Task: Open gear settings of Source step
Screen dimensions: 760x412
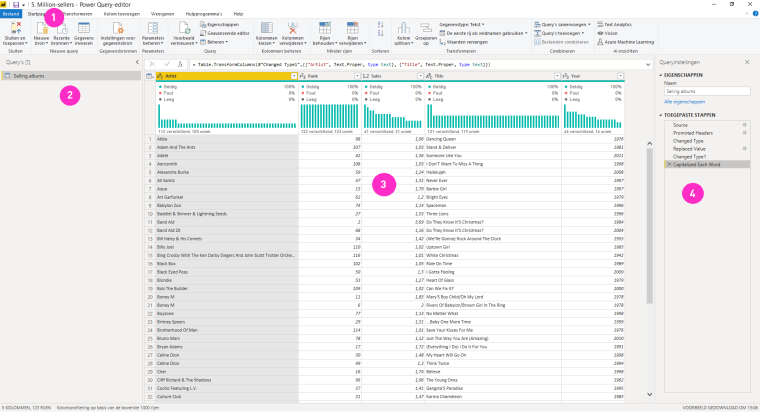Action: [x=745, y=125]
